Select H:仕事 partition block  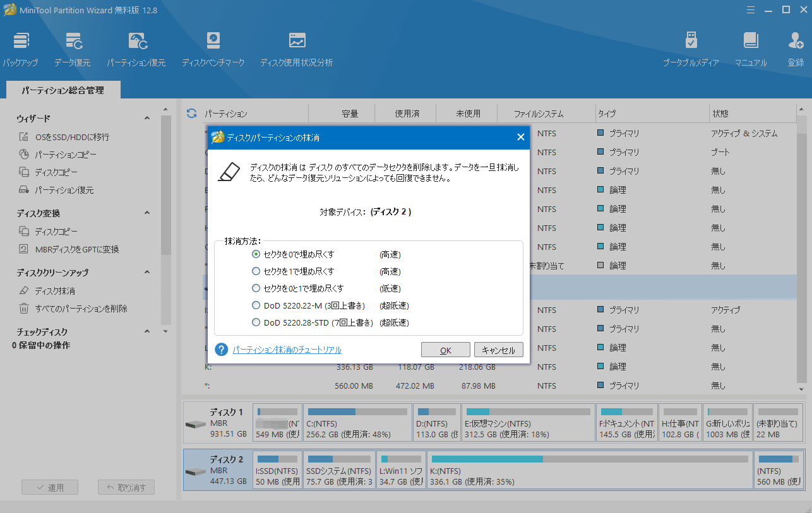pyautogui.click(x=680, y=423)
